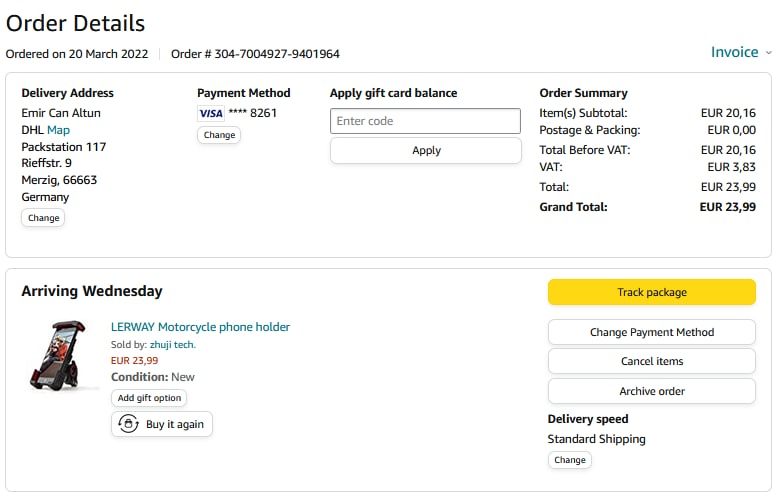This screenshot has width=775, height=495.
Task: Open the zhuji tech. seller link
Action: pyautogui.click(x=173, y=345)
